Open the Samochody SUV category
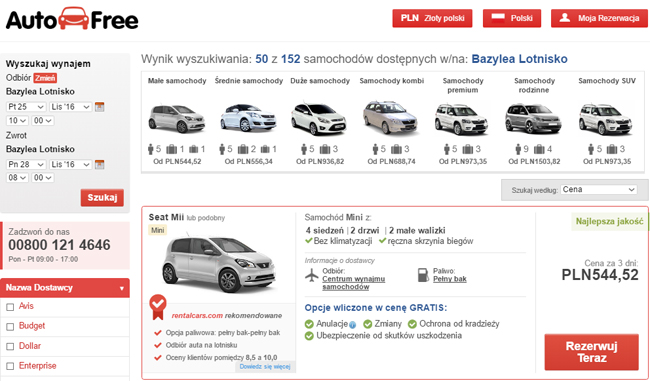650x381 pixels. click(607, 81)
